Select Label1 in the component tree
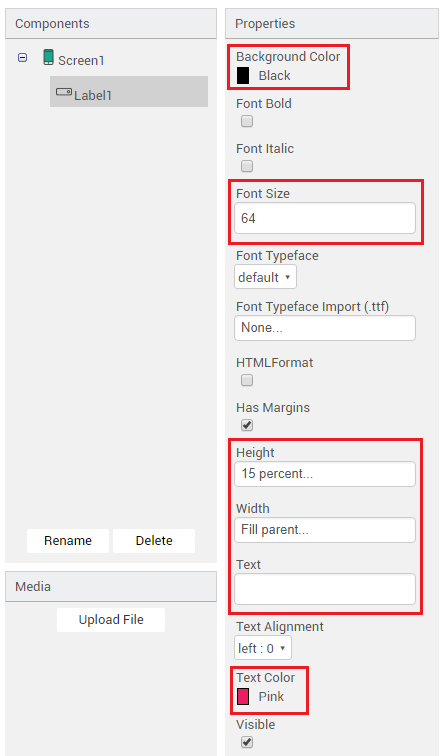 click(129, 91)
